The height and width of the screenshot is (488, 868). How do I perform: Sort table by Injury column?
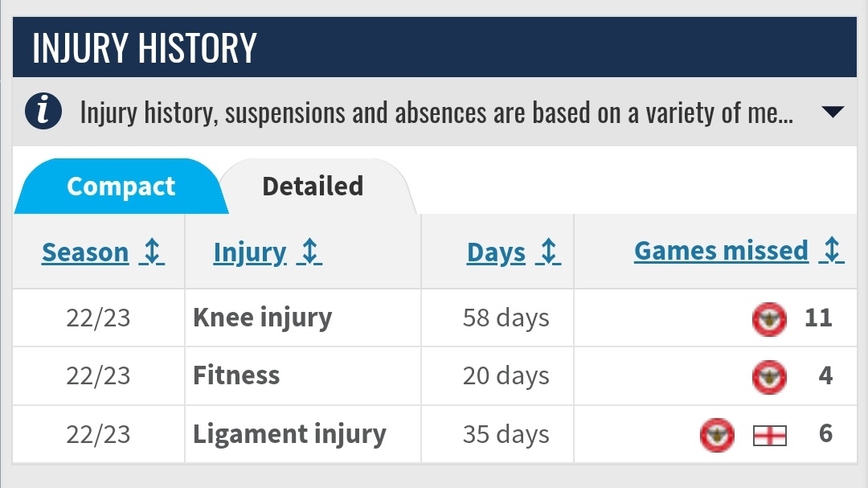coord(250,252)
